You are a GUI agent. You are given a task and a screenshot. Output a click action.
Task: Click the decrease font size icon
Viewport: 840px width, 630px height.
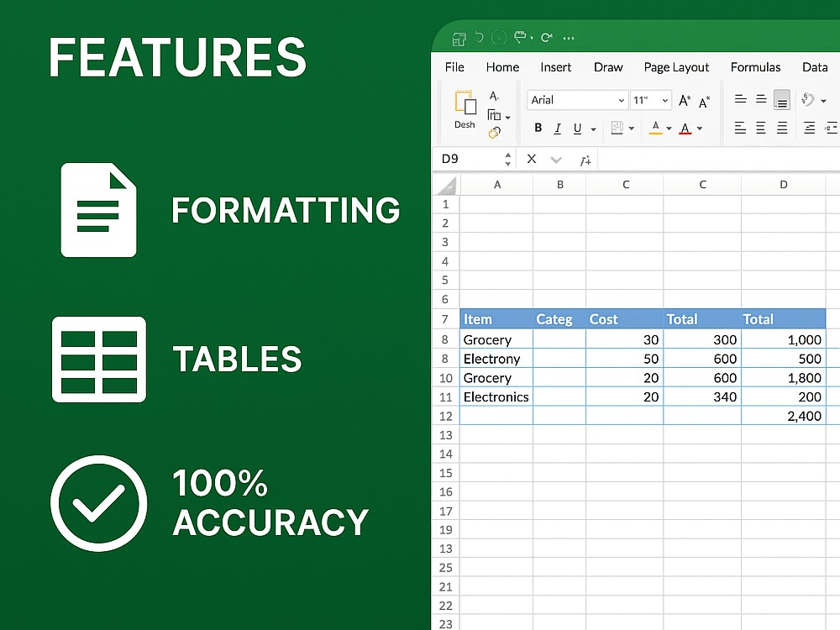(705, 102)
